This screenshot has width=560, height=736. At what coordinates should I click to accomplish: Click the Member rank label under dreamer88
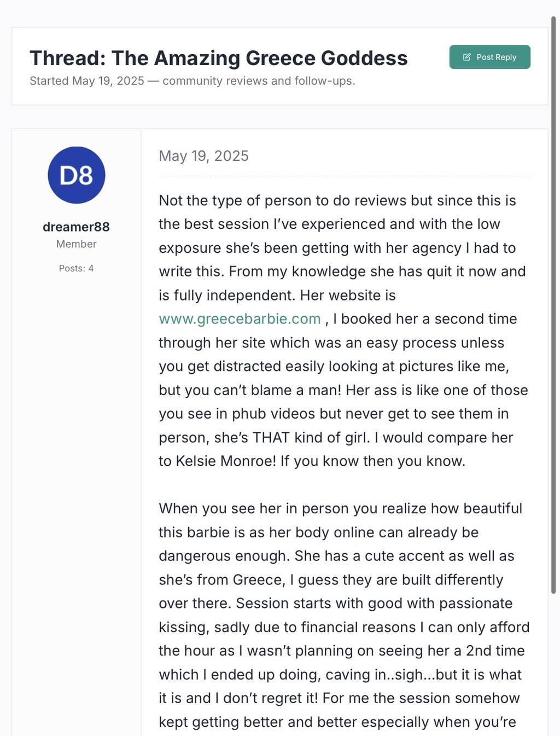tap(76, 244)
